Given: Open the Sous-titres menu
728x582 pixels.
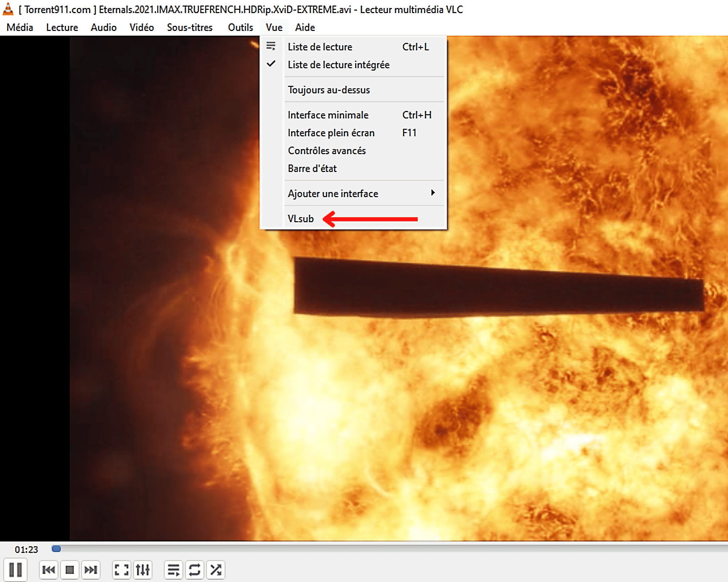Looking at the screenshot, I should 190,27.
